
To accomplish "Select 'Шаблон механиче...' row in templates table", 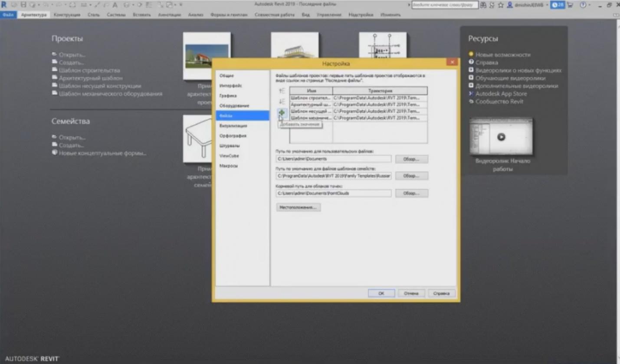I will pyautogui.click(x=358, y=118).
